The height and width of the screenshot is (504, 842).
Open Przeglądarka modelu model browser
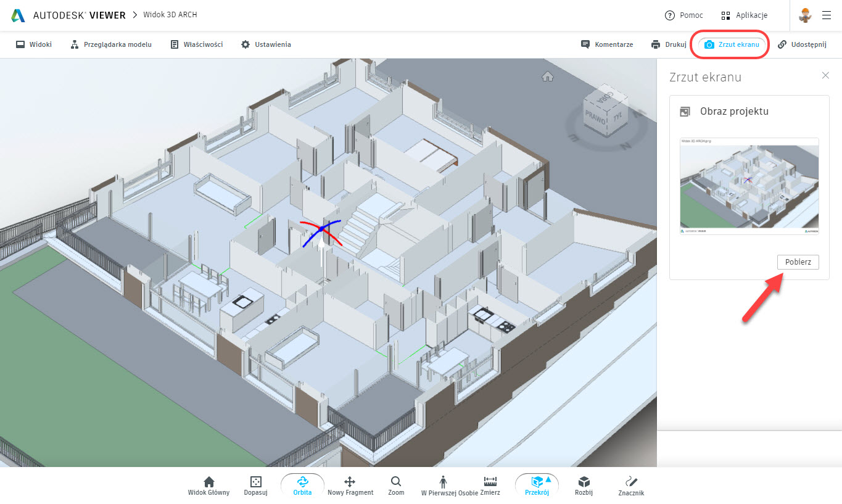pyautogui.click(x=111, y=44)
